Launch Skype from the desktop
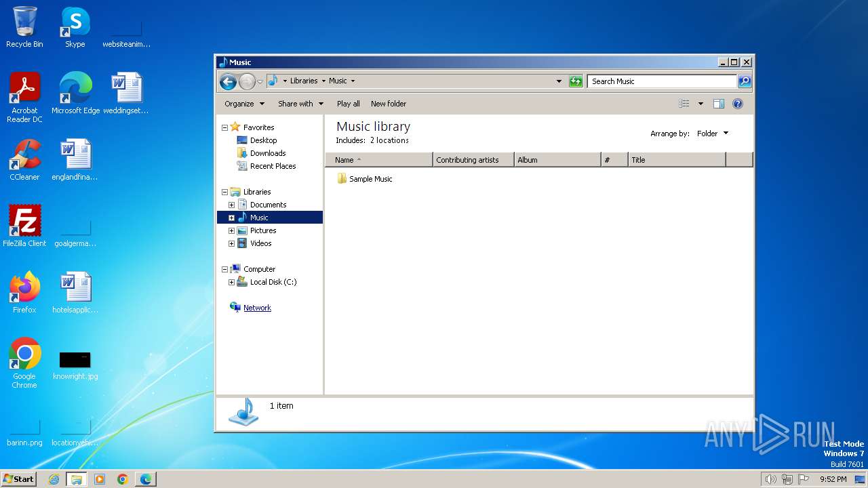Image resolution: width=868 pixels, height=488 pixels. pyautogui.click(x=75, y=27)
